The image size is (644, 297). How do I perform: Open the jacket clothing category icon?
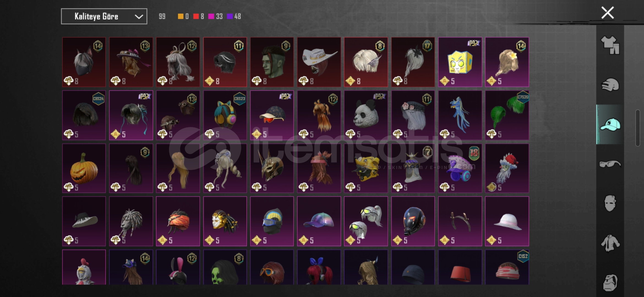tap(610, 243)
